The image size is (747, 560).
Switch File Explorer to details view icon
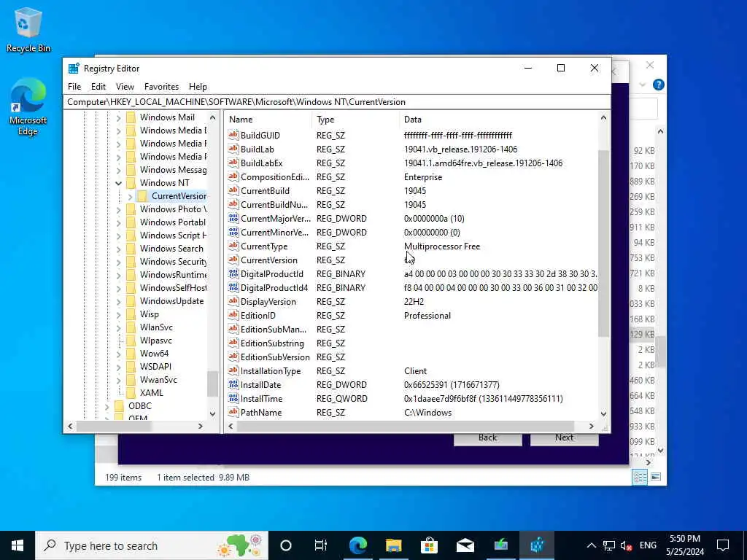pos(639,477)
